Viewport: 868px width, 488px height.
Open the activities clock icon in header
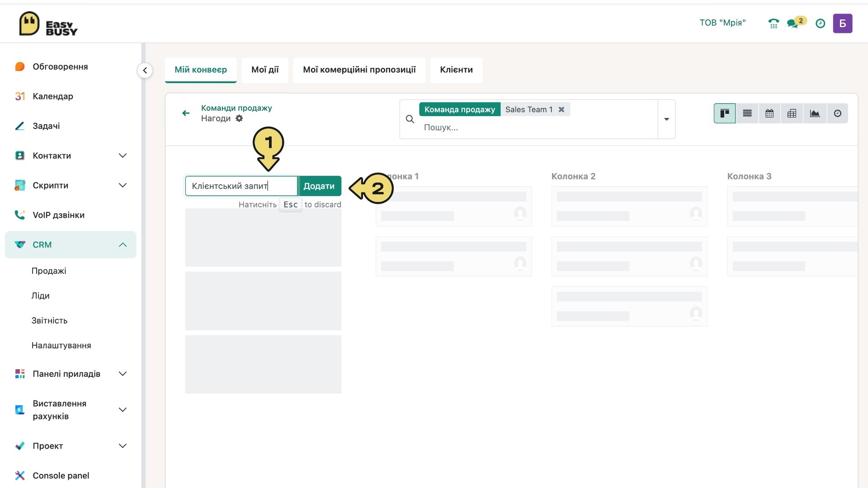(820, 23)
